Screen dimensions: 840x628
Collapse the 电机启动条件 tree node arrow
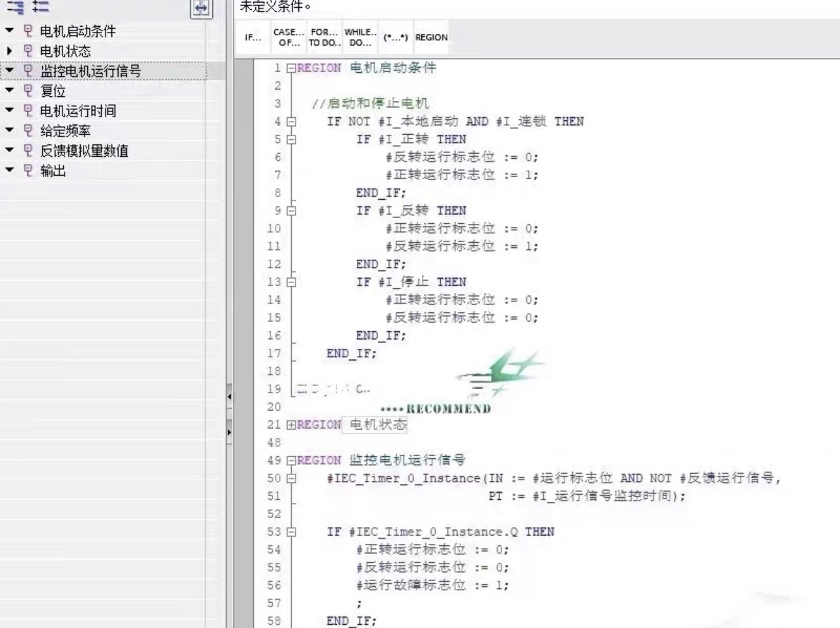pos(9,31)
